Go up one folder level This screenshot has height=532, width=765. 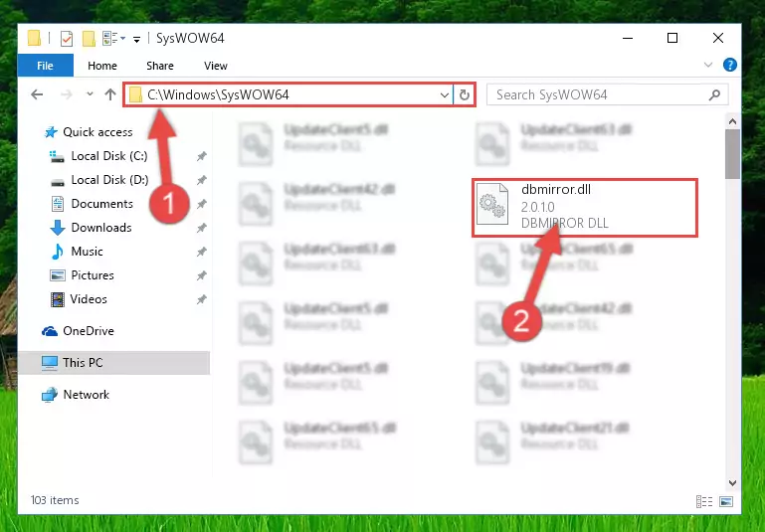[110, 94]
